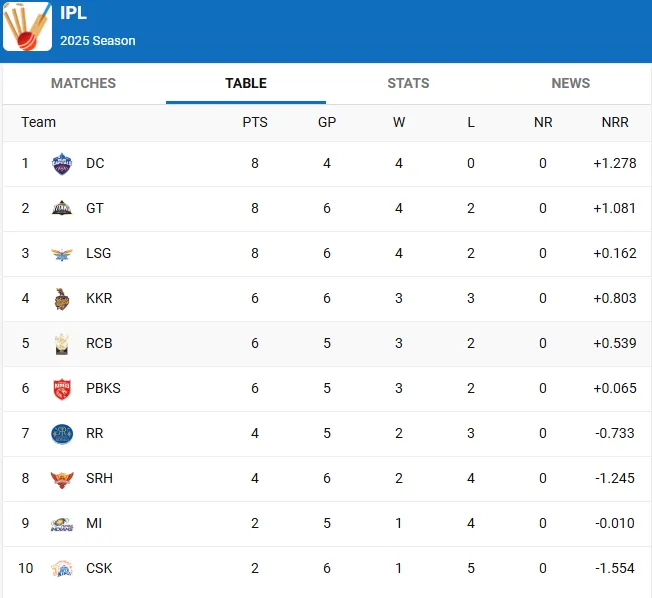Click the IPL cricket logo icon

pos(28,27)
